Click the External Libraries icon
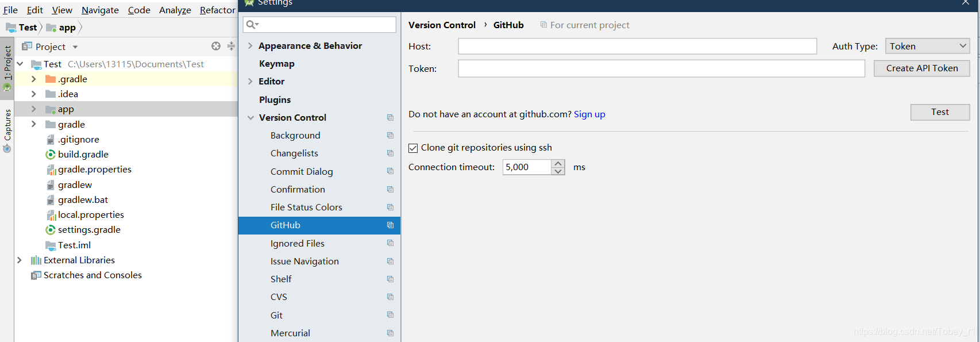This screenshot has width=980, height=342. pyautogui.click(x=36, y=260)
